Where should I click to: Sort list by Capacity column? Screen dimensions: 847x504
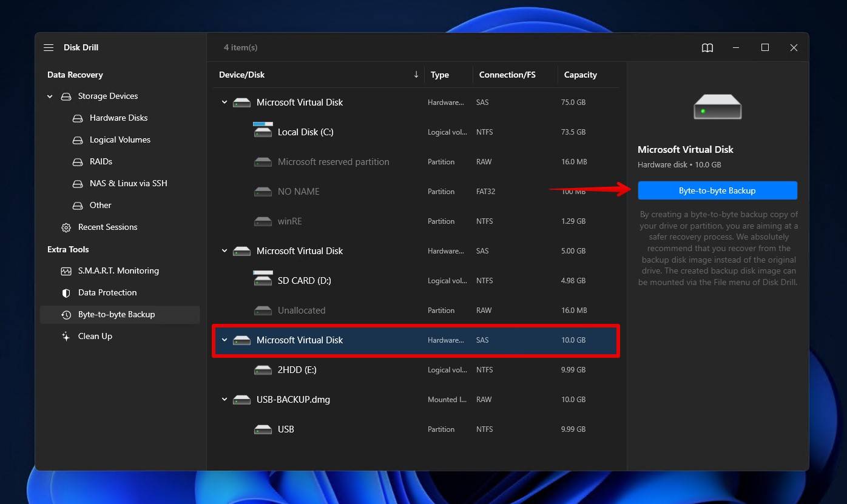[580, 75]
